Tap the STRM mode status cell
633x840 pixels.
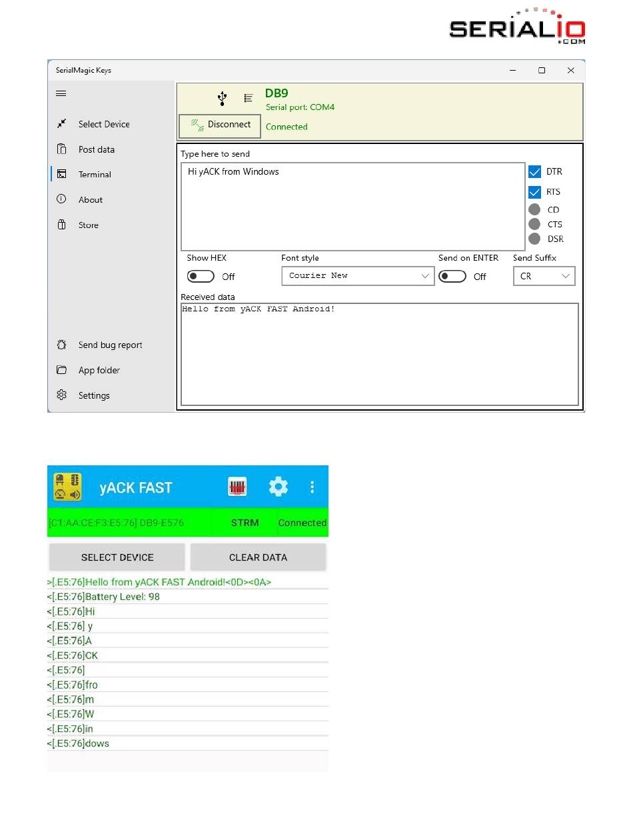(245, 523)
